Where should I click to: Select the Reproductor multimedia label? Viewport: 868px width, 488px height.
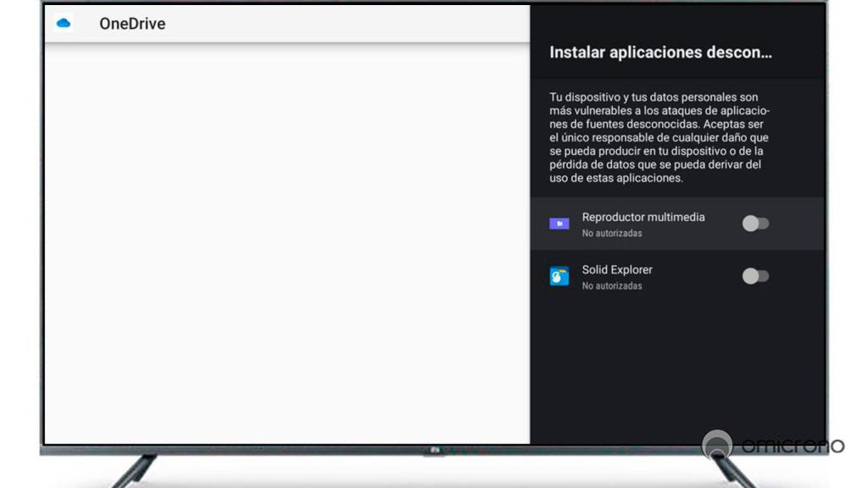coord(643,217)
